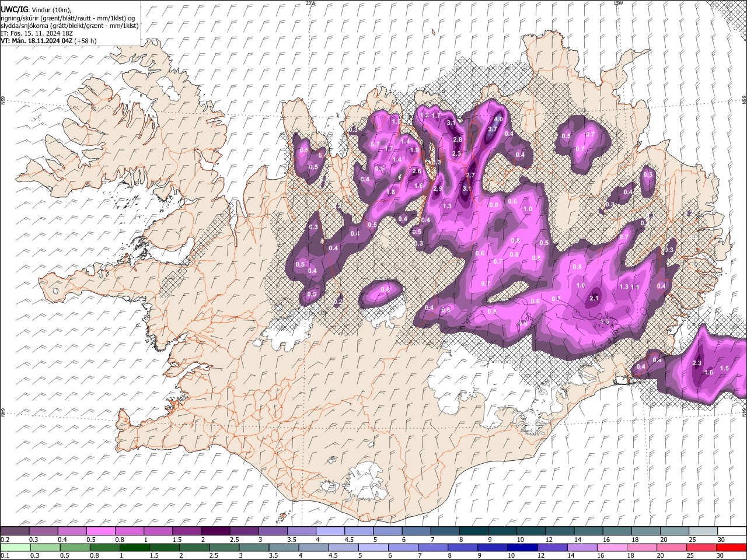Click the lower scale bright red swatch above 30
Viewport: 747px width, 560px height.
732,547
